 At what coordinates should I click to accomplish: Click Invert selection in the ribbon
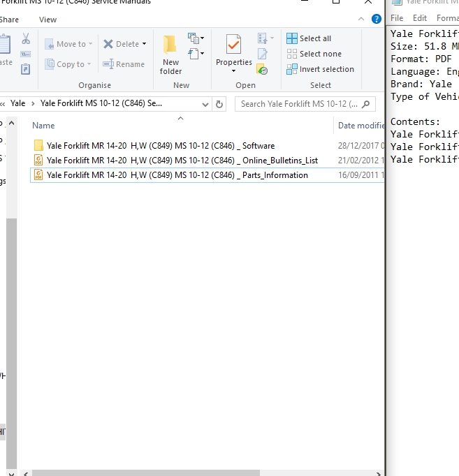click(x=320, y=69)
